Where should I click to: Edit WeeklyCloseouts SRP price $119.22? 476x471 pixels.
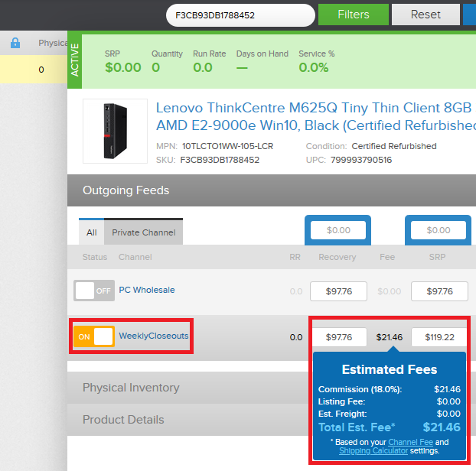[439, 337]
